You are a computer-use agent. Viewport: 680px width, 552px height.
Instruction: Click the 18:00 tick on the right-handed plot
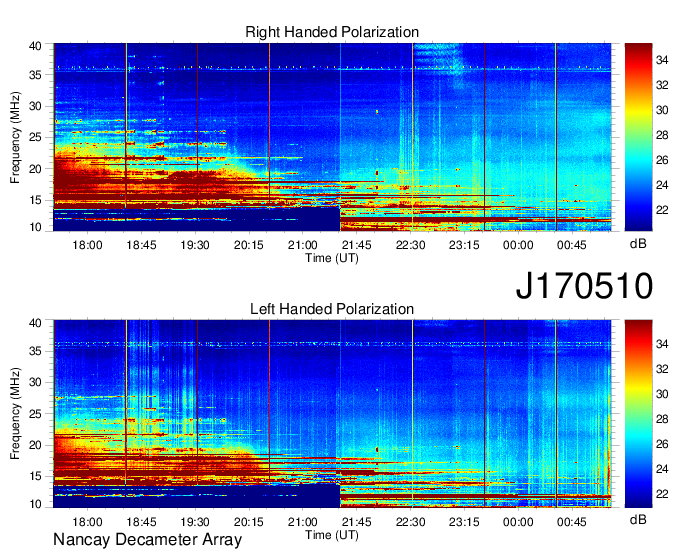pos(87,245)
